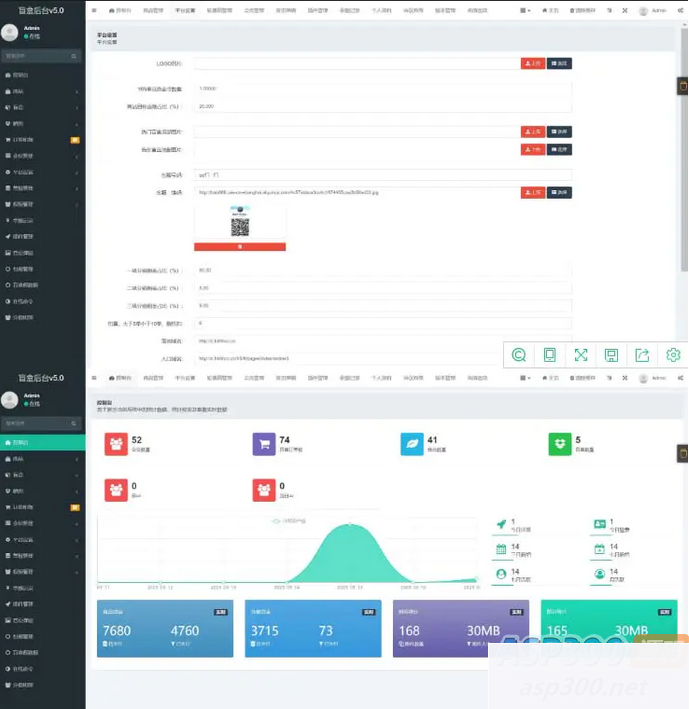Click the teal leaf icon showing 41
Image resolution: width=689 pixels, height=709 pixels.
pyautogui.click(x=411, y=444)
